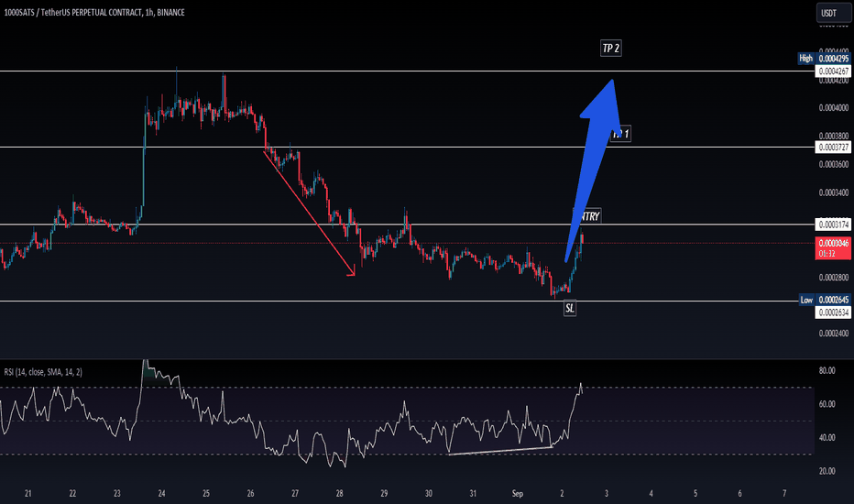Image resolution: width=854 pixels, height=504 pixels.
Task: Click the 20.00 level on RSI axis
Action: pos(827,471)
